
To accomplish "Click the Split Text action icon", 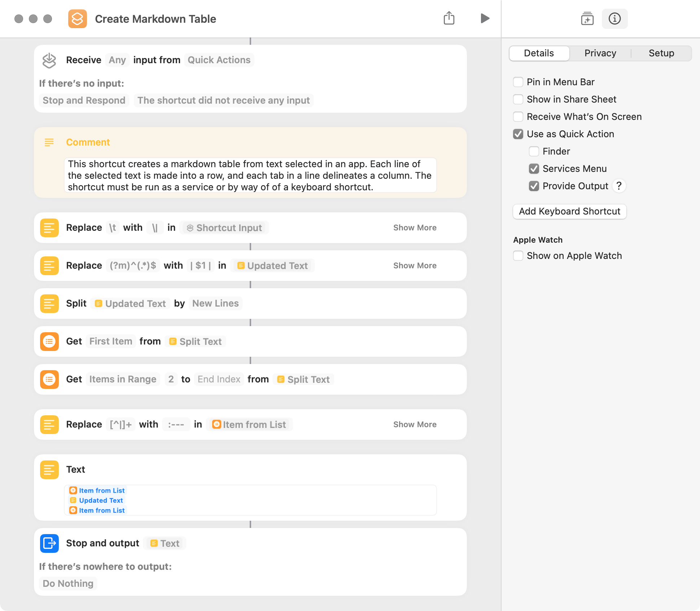I will [x=49, y=303].
